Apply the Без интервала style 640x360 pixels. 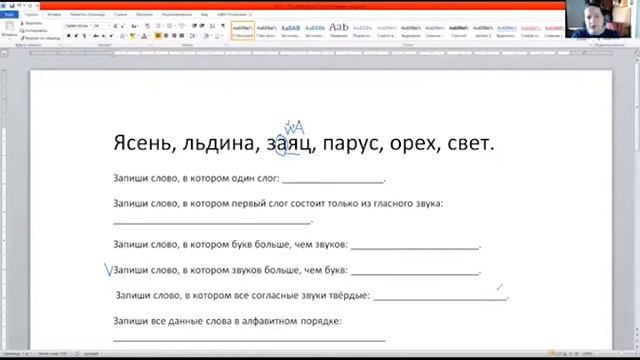click(x=267, y=31)
